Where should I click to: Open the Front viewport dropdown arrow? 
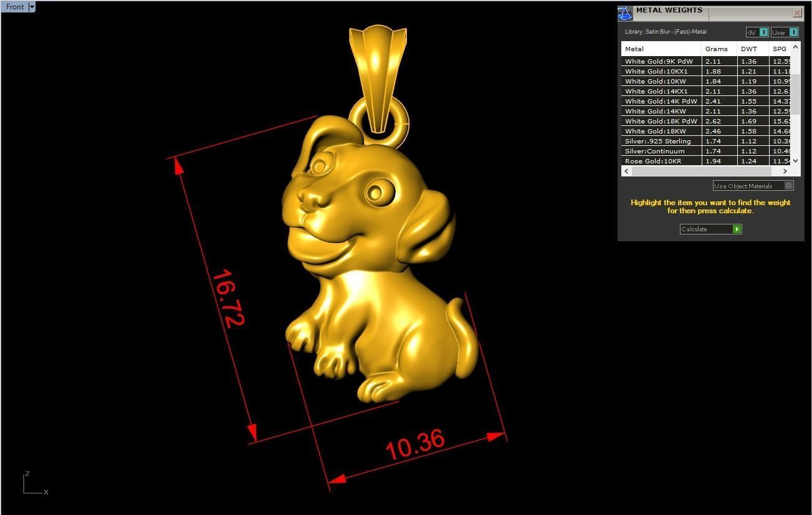coord(32,7)
